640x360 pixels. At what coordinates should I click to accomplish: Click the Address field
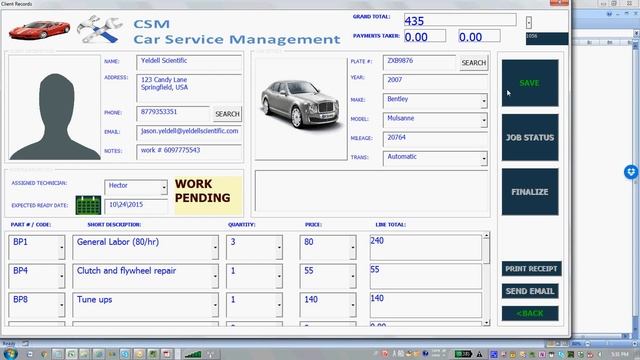tap(189, 88)
